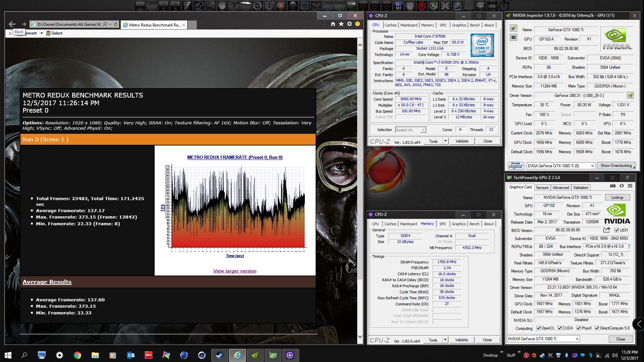This screenshot has width=644, height=362.
Task: Open the GPU-Z hamburger menu
Action: click(x=630, y=186)
